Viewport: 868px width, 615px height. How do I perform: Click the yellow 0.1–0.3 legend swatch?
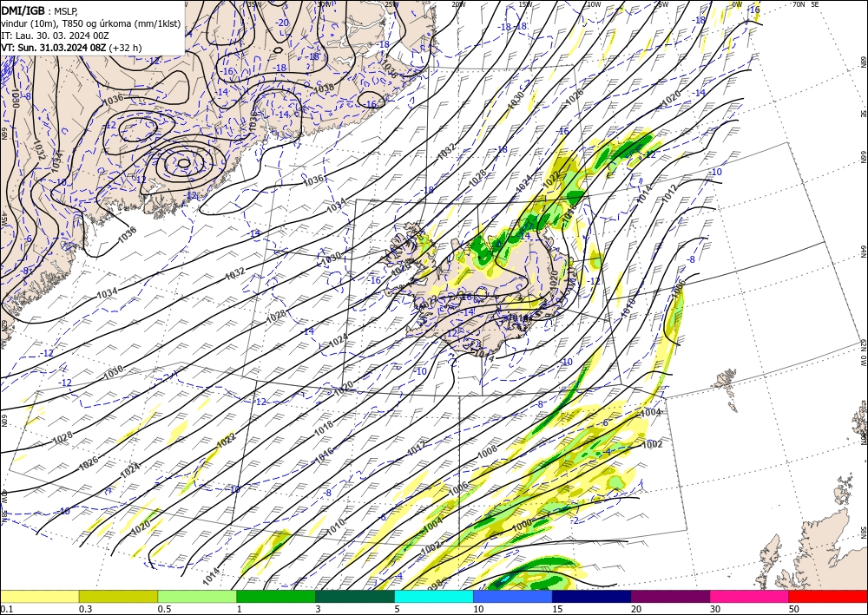point(39,596)
